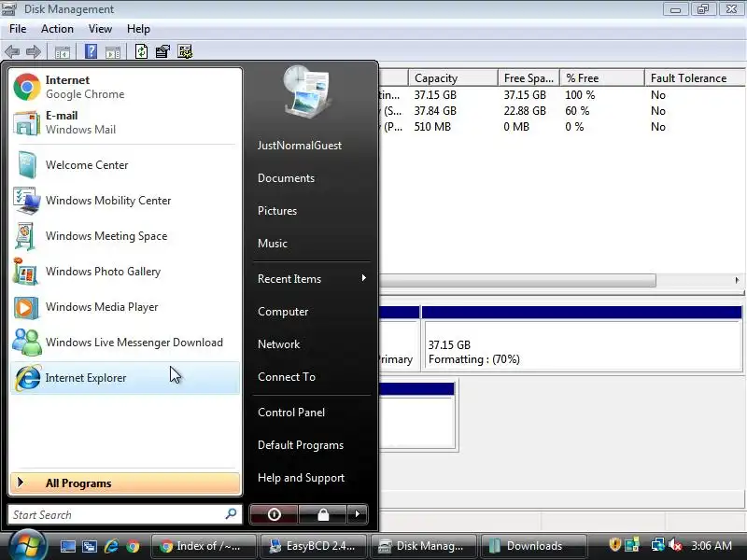Click Switch between windows quick launch icon

pos(90,546)
